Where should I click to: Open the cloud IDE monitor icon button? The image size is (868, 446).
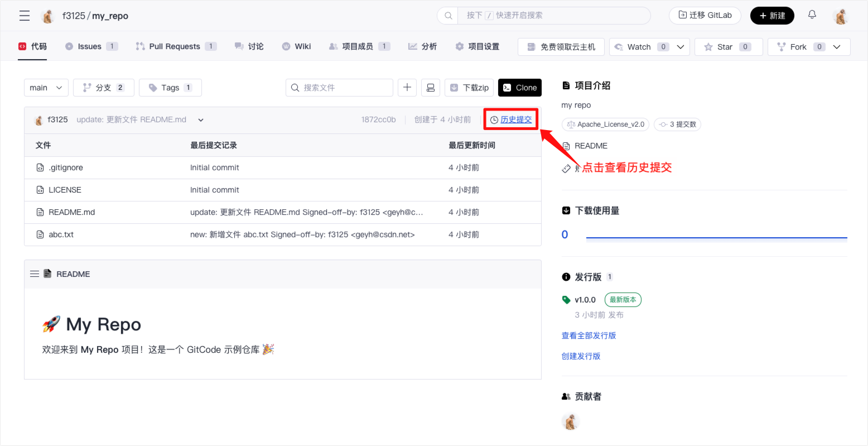430,88
